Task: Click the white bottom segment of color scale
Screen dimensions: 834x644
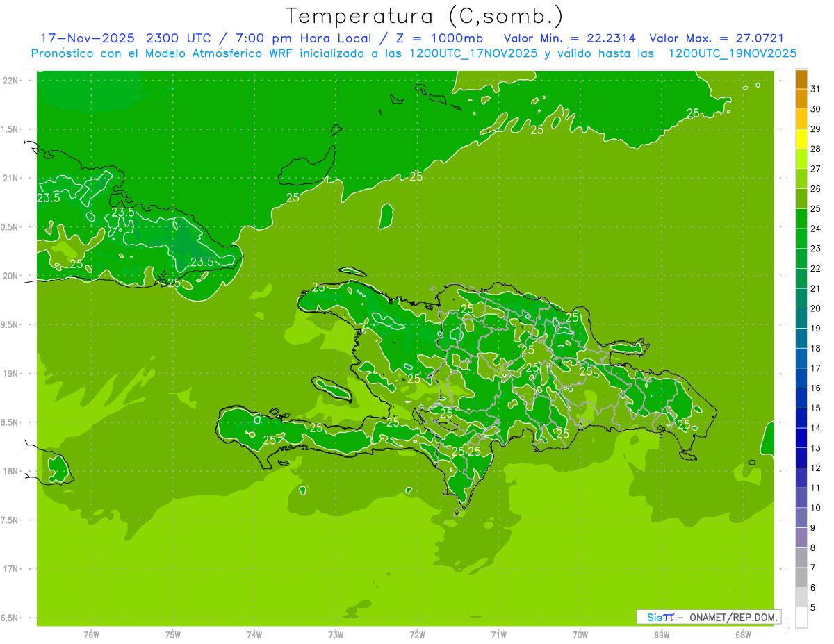Action: tap(801, 618)
